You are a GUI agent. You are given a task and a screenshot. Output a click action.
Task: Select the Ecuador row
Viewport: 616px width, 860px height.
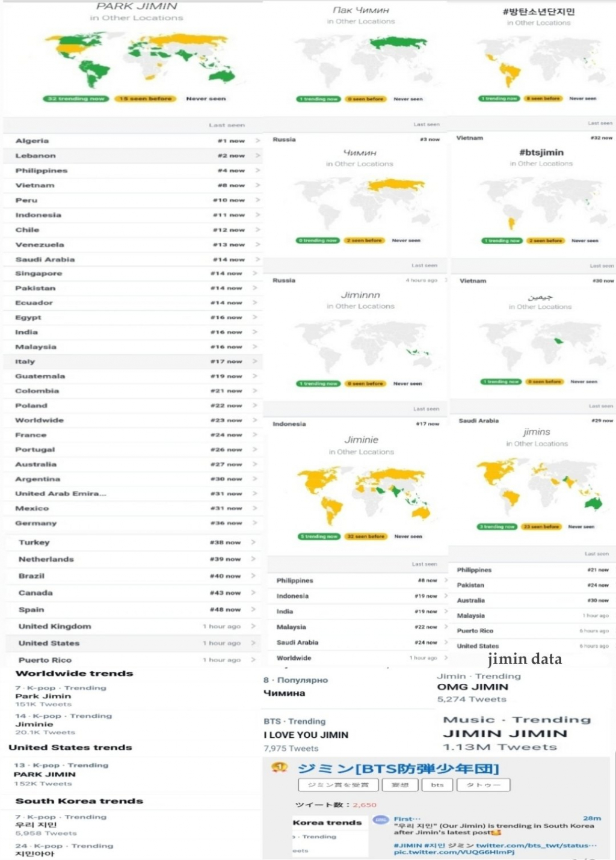(x=132, y=303)
